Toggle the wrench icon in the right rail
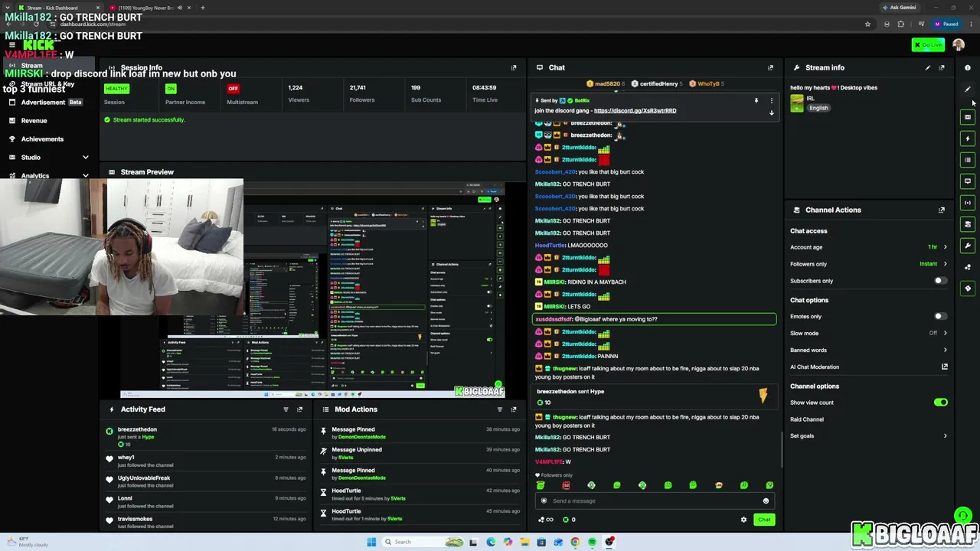This screenshot has width=980, height=551. click(968, 246)
